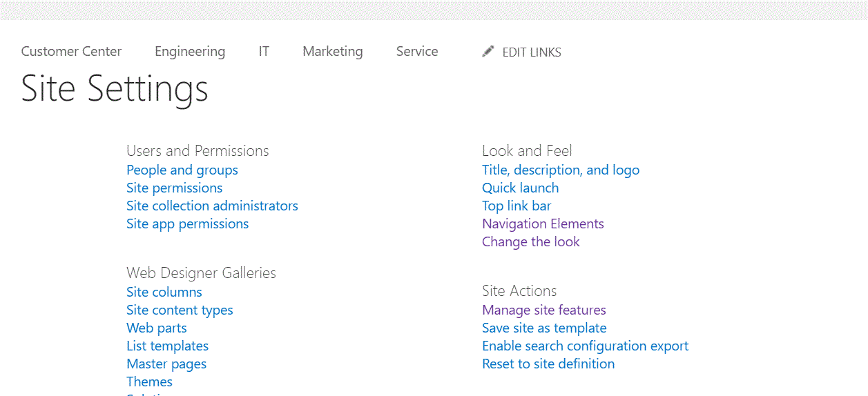Open the Site columns gallery
The image size is (868, 396).
pyautogui.click(x=164, y=292)
